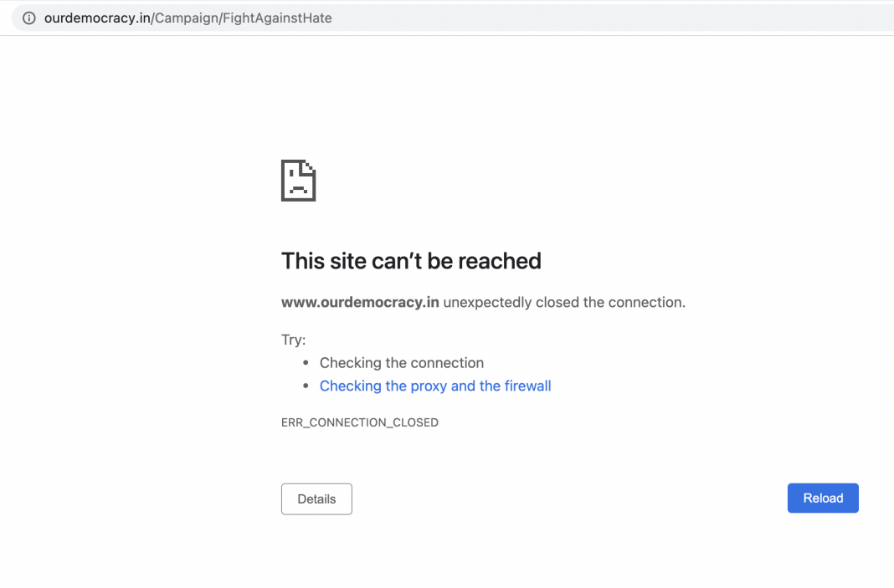
Task: Click the ERR_CONNECTION_CLOSED error code
Action: pos(360,422)
